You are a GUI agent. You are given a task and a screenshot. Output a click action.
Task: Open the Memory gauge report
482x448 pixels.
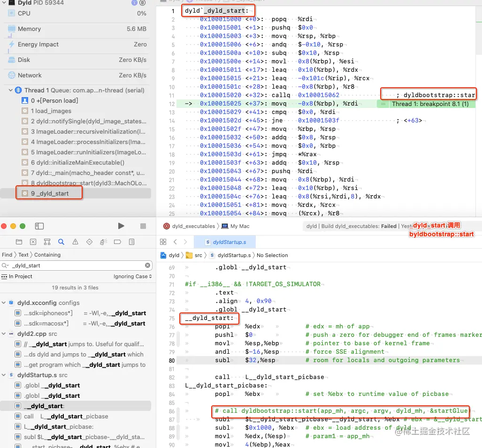(77, 29)
